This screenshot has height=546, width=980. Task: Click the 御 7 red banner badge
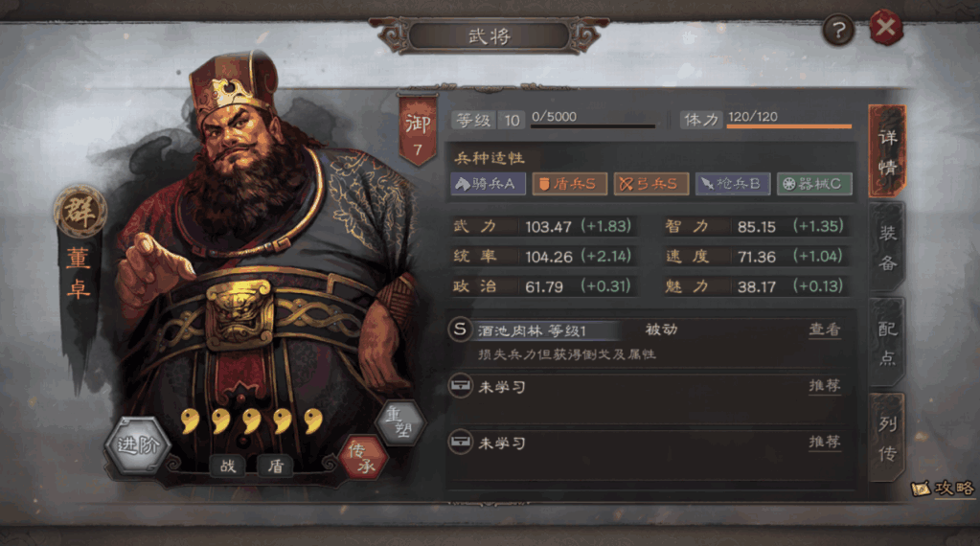pos(418,131)
